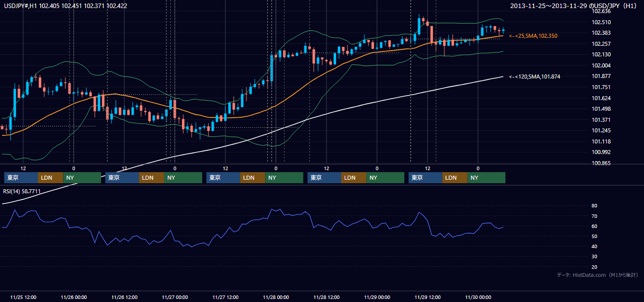Click price axis value 101.498
This screenshot has width=644, height=302.
click(x=601, y=109)
